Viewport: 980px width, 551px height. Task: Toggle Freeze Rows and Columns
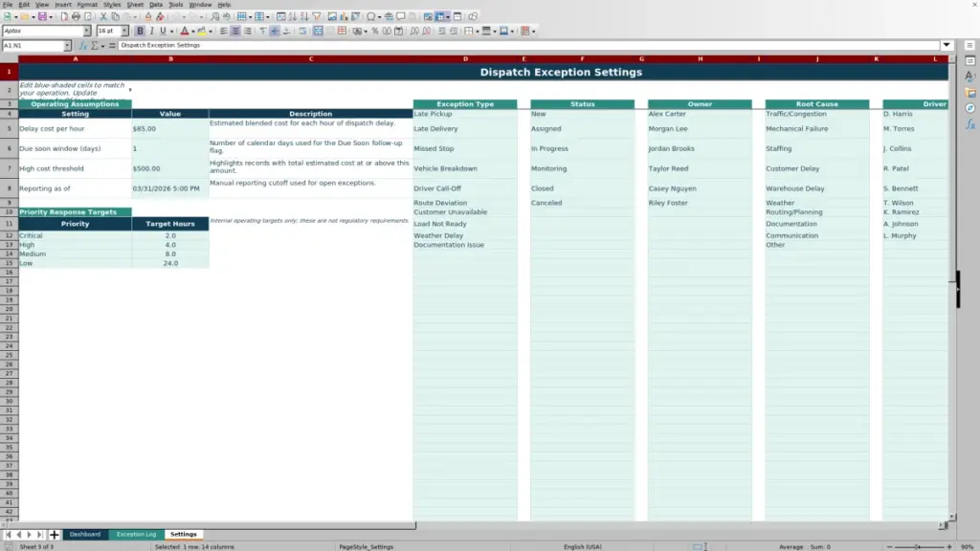tap(440, 16)
